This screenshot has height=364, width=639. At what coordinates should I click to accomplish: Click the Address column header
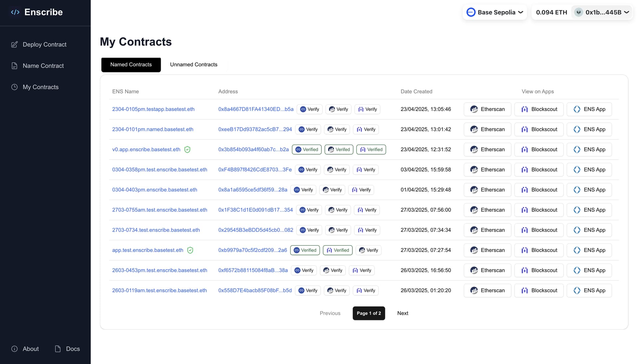(228, 91)
